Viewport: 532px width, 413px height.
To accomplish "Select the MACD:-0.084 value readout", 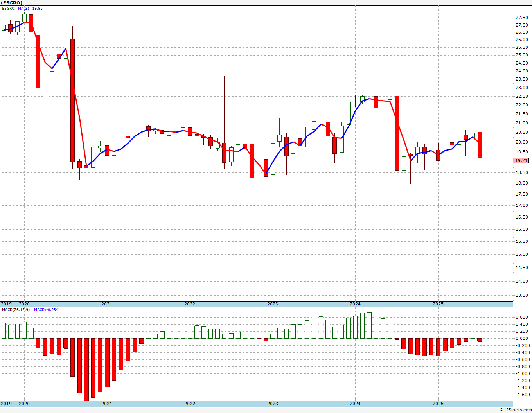I will click(46, 310).
